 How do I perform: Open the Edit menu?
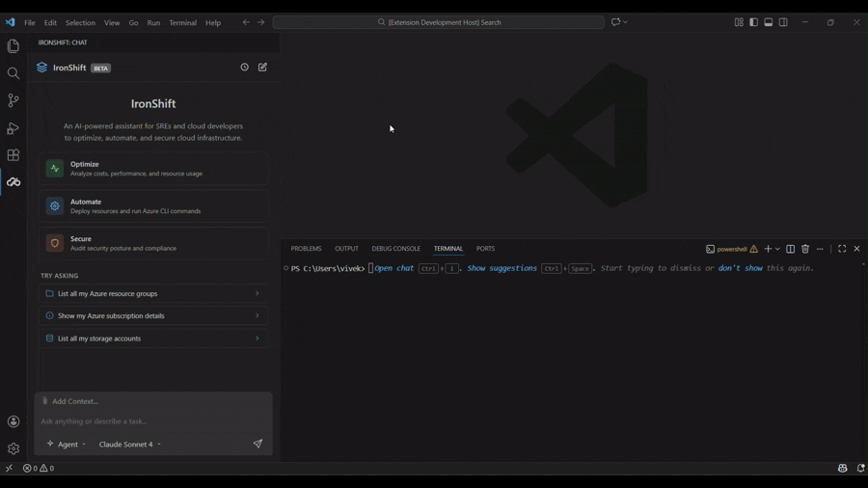tap(50, 23)
